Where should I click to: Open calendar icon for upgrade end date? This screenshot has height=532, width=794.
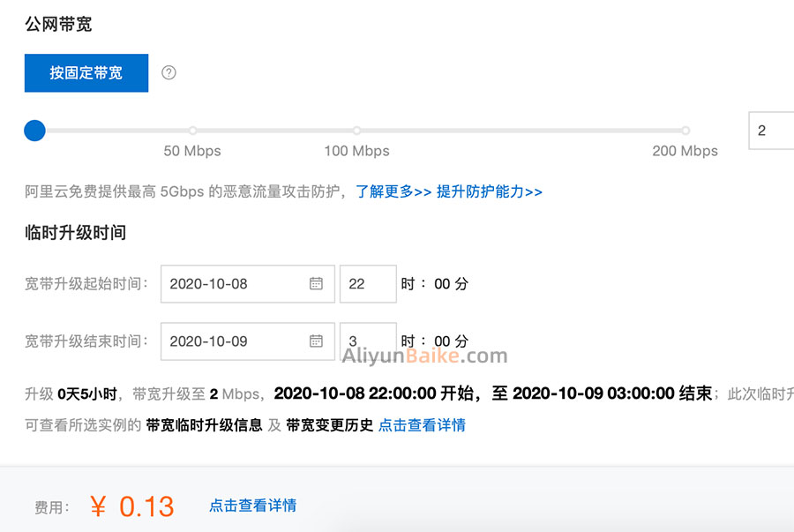316,341
